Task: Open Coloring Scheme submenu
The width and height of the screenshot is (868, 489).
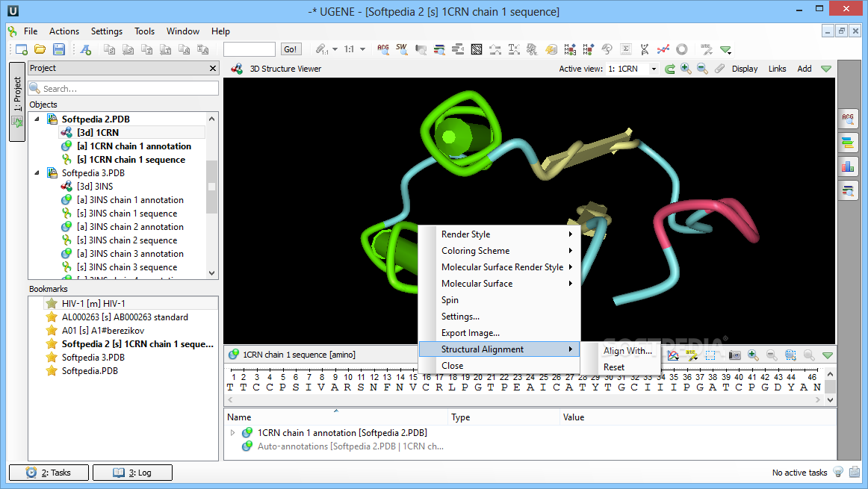Action: point(499,251)
